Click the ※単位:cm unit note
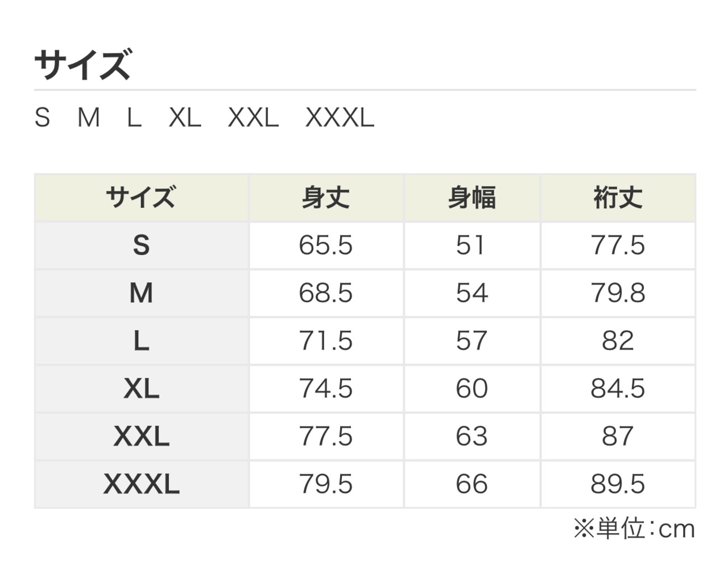The height and width of the screenshot is (584, 728). (634, 529)
